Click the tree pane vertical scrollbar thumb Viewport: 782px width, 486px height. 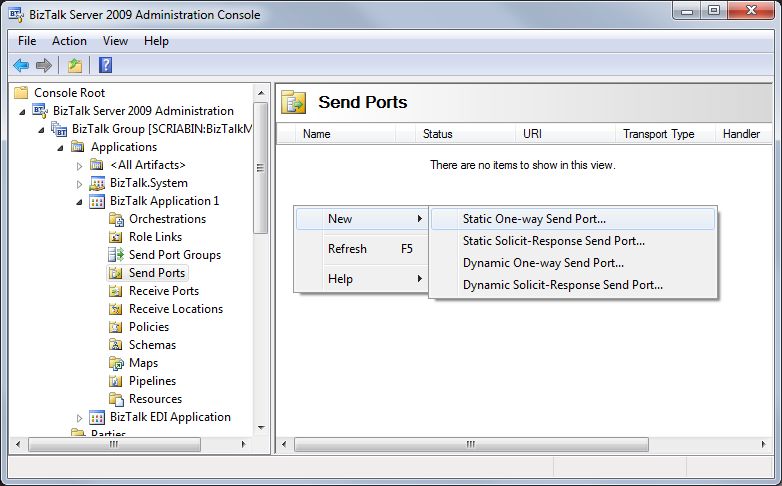point(260,168)
